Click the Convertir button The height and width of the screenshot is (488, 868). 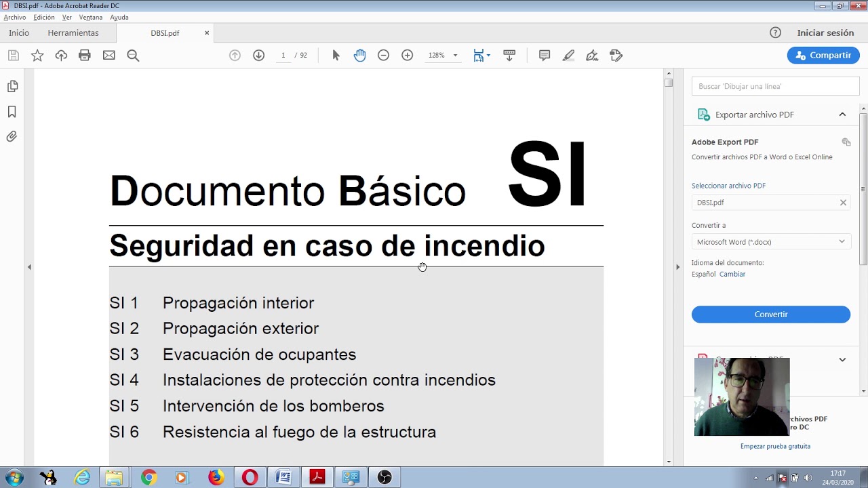pos(771,314)
